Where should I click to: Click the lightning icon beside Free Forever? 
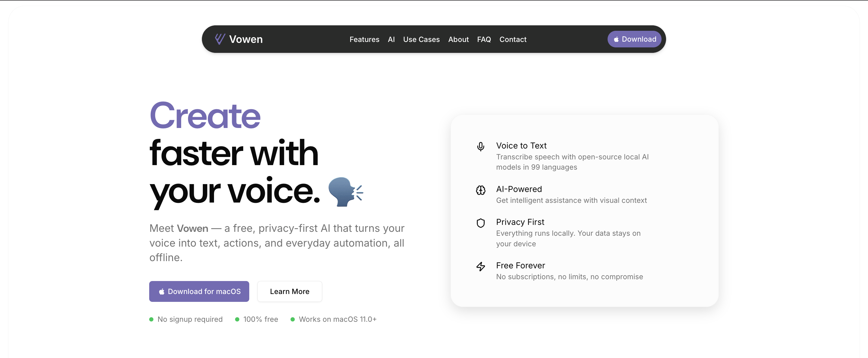pos(481,267)
